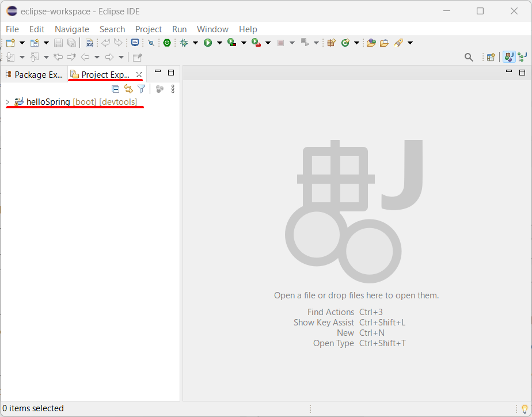Run the helloSpring application with Run icon
Viewport: 532px width, 417px height.
pos(207,43)
